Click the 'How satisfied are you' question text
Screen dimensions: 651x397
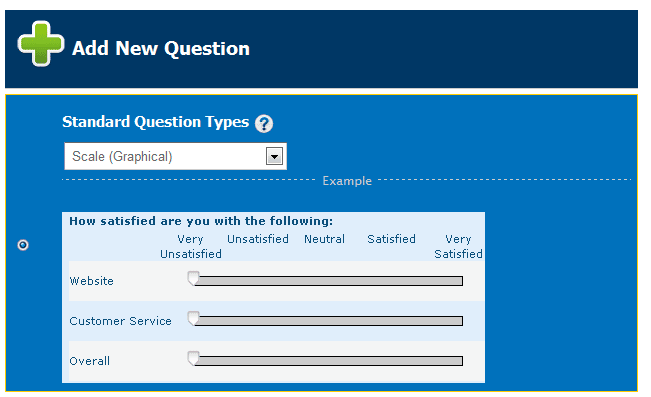point(201,221)
